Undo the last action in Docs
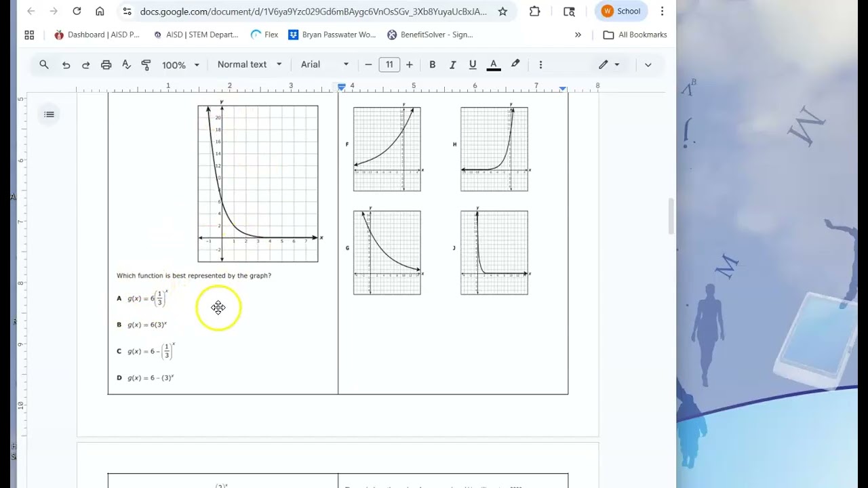 [66, 64]
